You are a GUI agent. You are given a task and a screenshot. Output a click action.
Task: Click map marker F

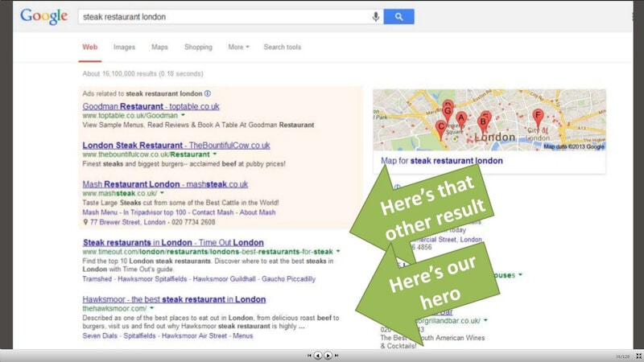pos(538,117)
